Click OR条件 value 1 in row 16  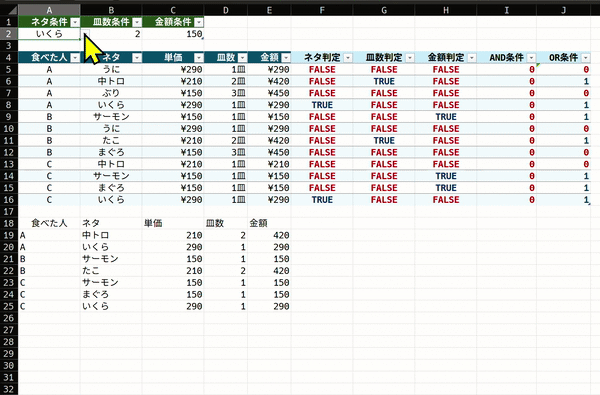[x=564, y=200]
